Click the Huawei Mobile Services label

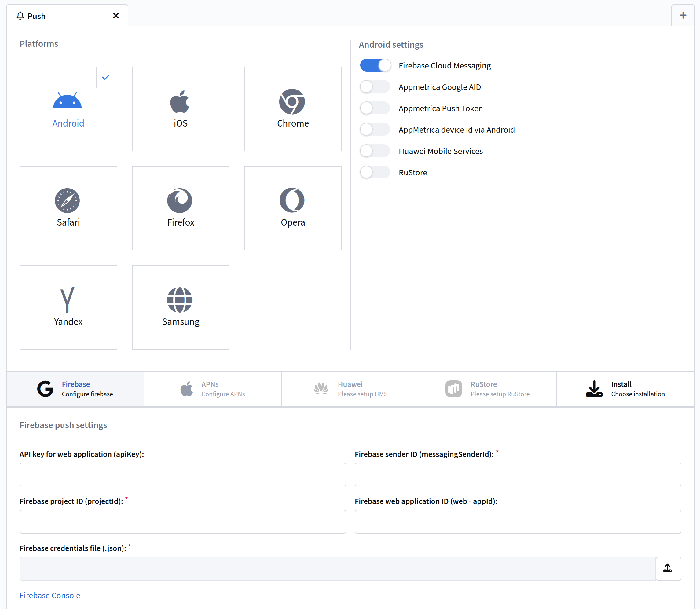coord(441,151)
